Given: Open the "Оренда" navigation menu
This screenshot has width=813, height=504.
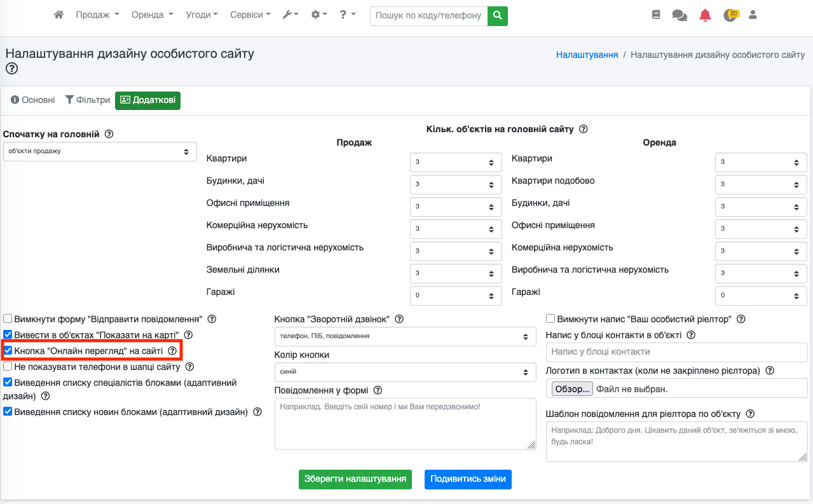Looking at the screenshot, I should (152, 15).
